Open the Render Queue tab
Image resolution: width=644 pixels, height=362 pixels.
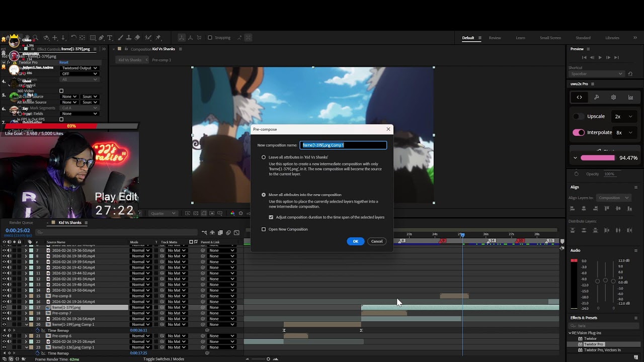[x=21, y=223]
